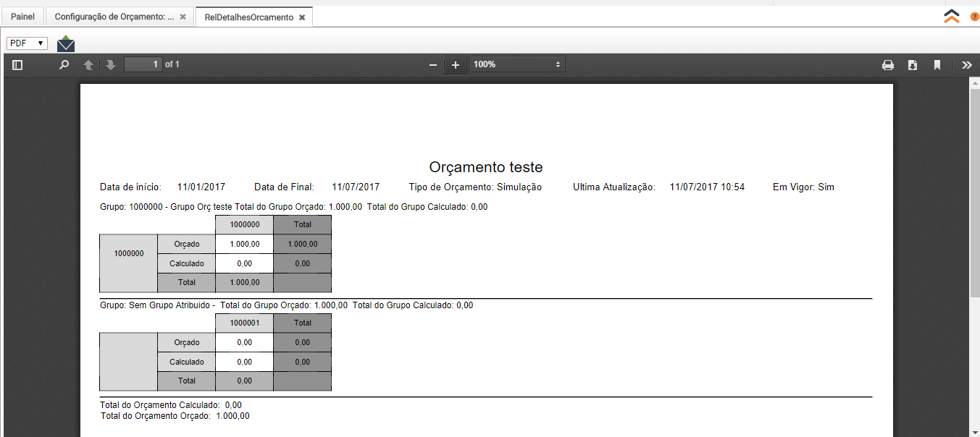Zoom out with the minus button
The width and height of the screenshot is (980, 437).
(x=433, y=65)
